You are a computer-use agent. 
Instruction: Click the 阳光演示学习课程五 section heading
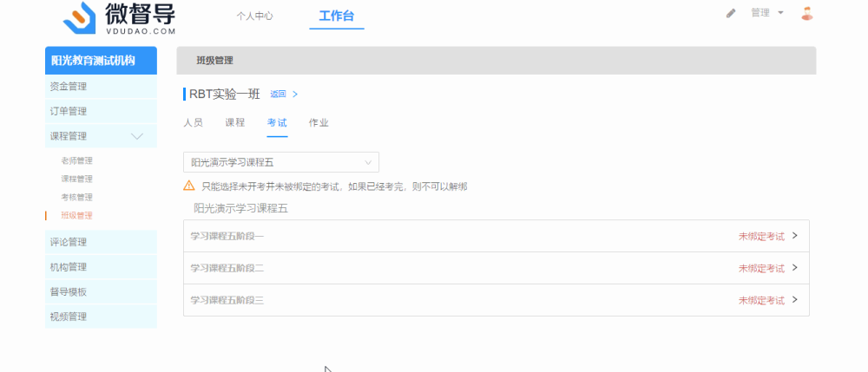(240, 208)
